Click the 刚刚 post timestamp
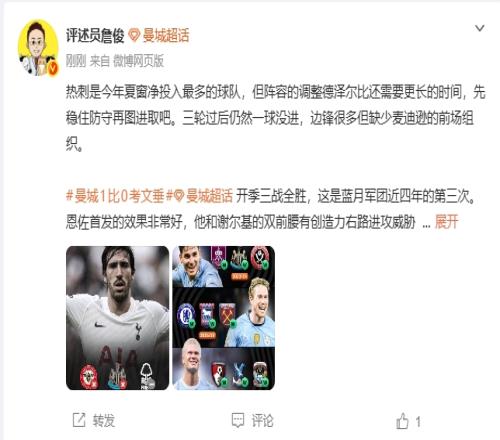 76,61
